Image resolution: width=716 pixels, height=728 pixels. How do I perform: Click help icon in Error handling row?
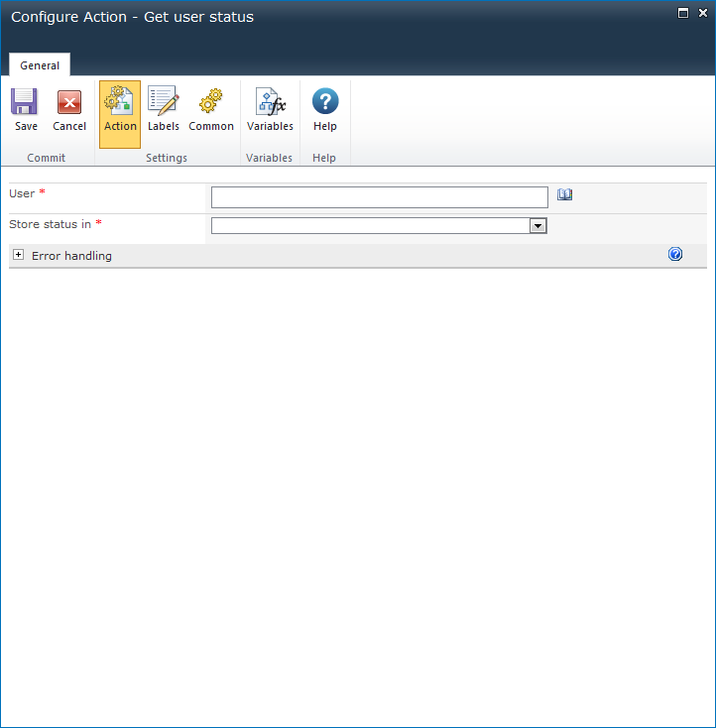pyautogui.click(x=675, y=254)
